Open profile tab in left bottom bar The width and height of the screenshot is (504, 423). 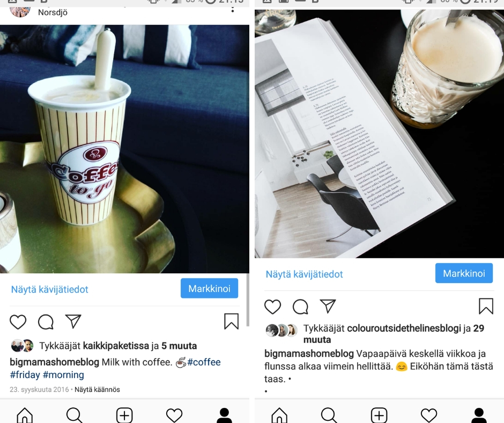point(224,415)
